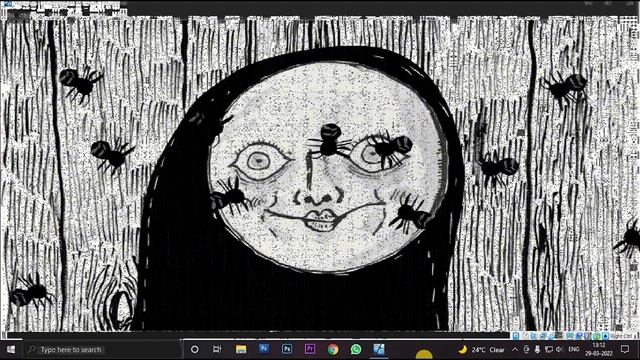Open the volume speaker tray icon
Screen dimensions: 640x360
pos(559,349)
